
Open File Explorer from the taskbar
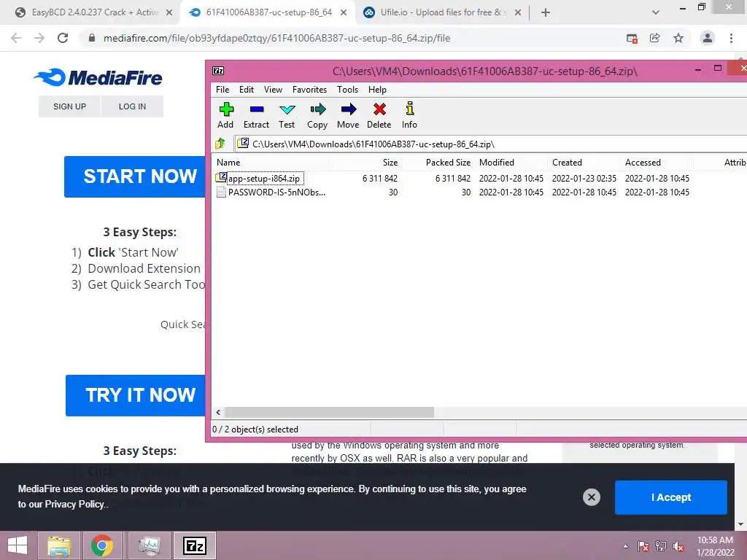59,545
